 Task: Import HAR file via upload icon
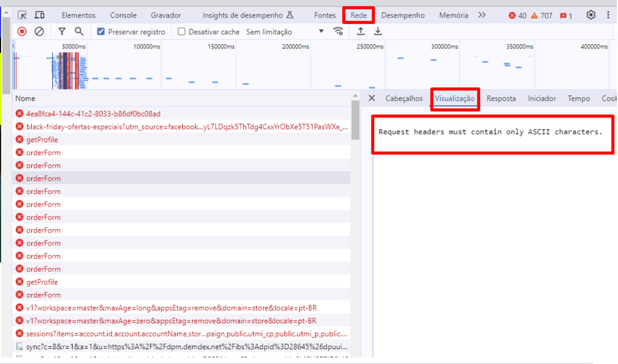pos(361,32)
